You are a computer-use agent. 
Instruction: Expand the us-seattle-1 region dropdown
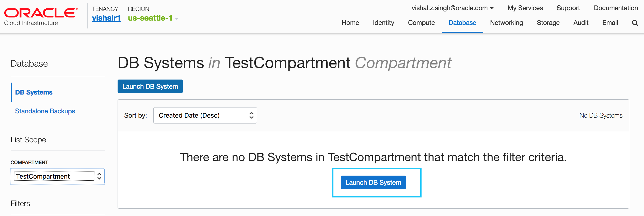pyautogui.click(x=153, y=18)
